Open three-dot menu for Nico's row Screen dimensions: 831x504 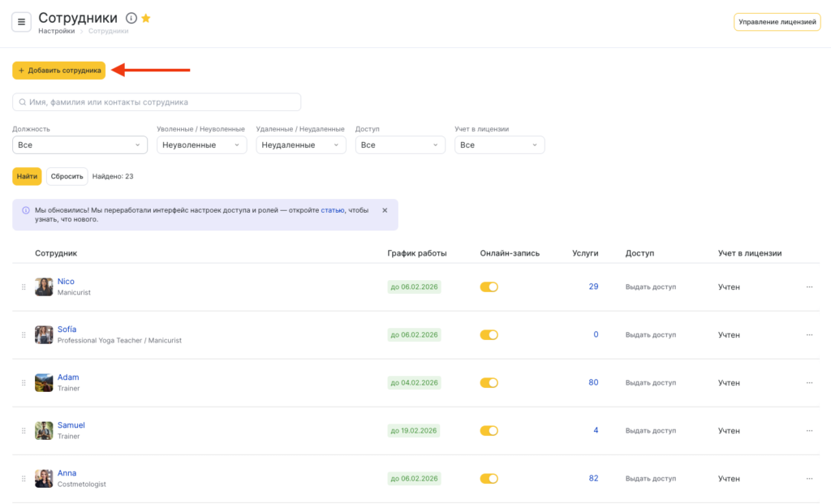tap(809, 286)
